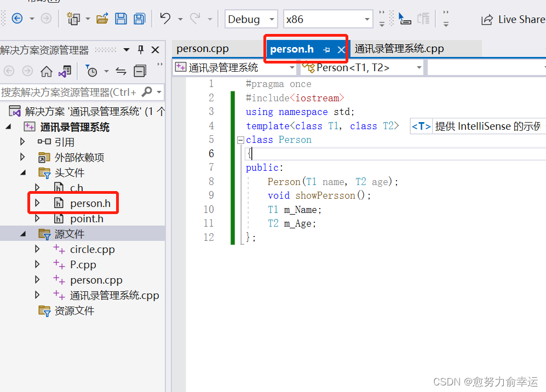
Task: Click the Navigate Forward toolbar icon
Action: click(46, 18)
